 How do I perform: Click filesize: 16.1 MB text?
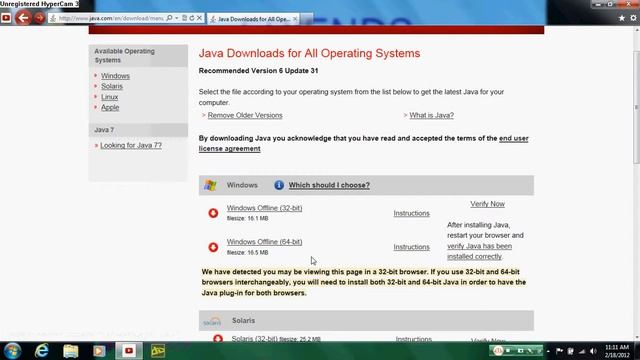[247, 218]
